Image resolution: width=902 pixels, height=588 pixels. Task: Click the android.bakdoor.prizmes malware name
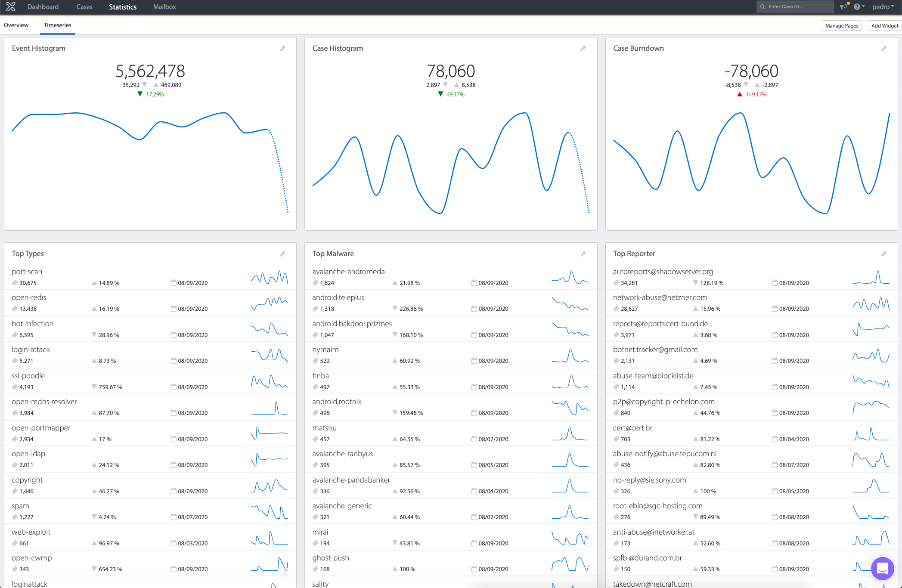(352, 324)
